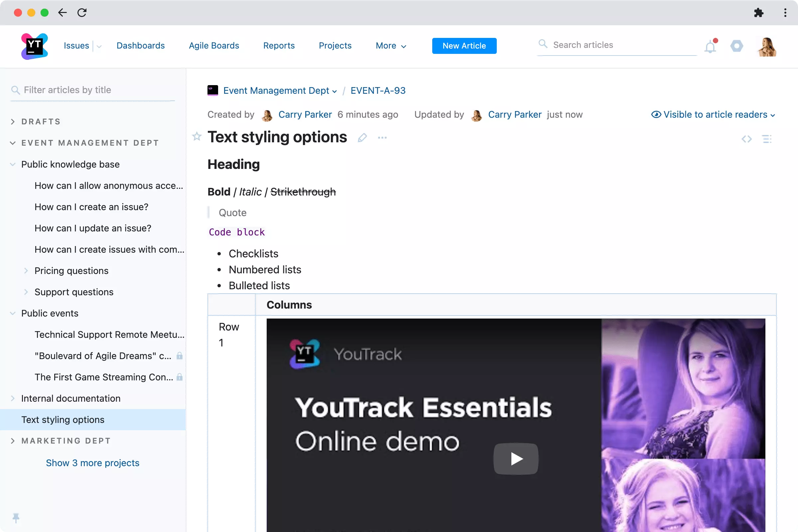Click the YouTrack logo icon
This screenshot has width=798, height=532.
[x=34, y=46]
